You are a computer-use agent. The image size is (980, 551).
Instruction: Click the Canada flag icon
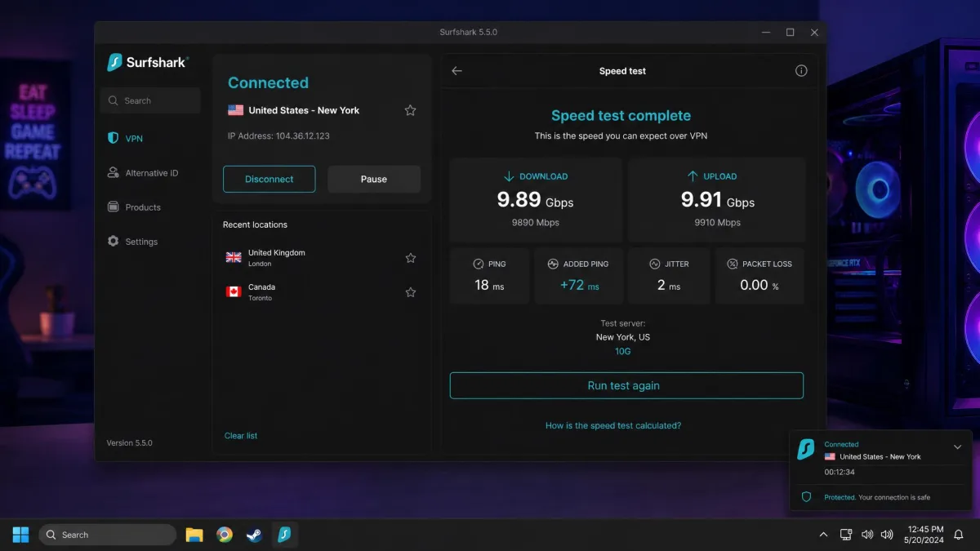pyautogui.click(x=234, y=292)
